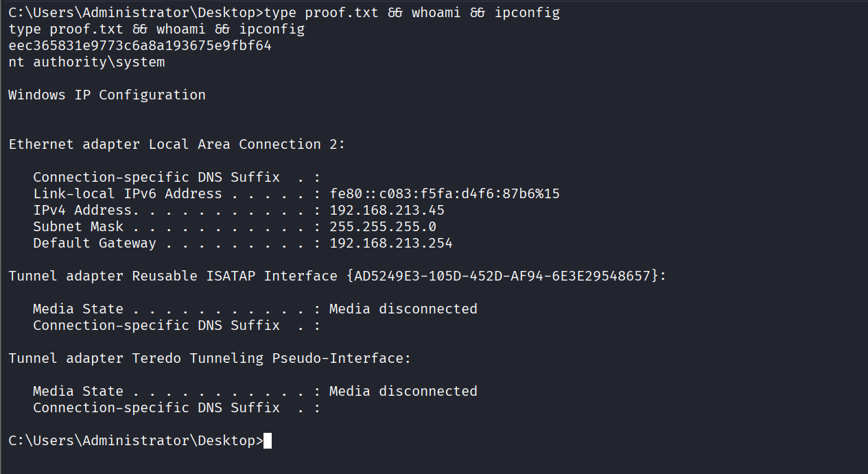The height and width of the screenshot is (474, 868).
Task: Click "Media disconnected" under the ISATAP adapter
Action: coord(403,309)
